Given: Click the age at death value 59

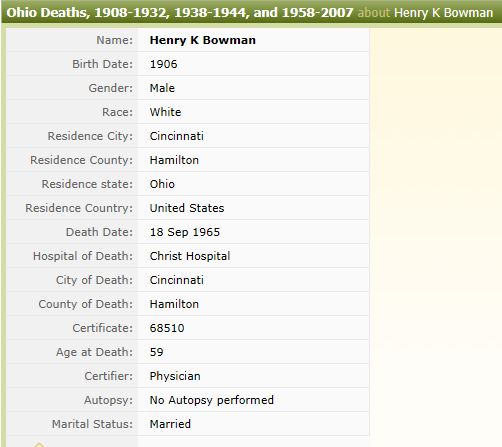Looking at the screenshot, I should coord(156,352).
